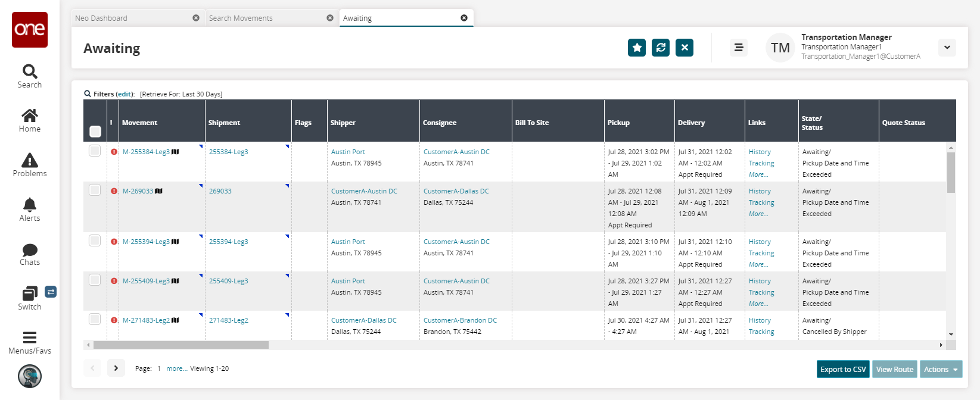Expand the Actions dropdown button
The height and width of the screenshot is (400, 980).
pos(941,369)
